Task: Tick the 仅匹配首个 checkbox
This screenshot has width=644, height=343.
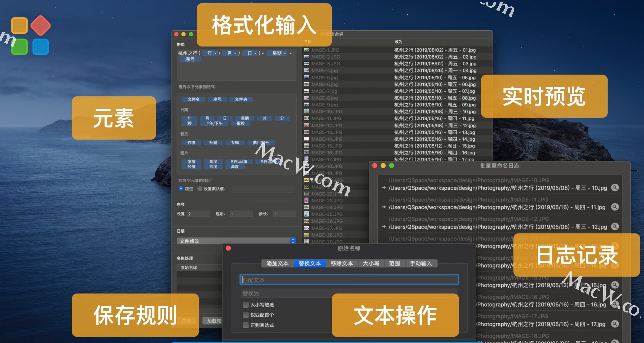Action: pos(246,315)
